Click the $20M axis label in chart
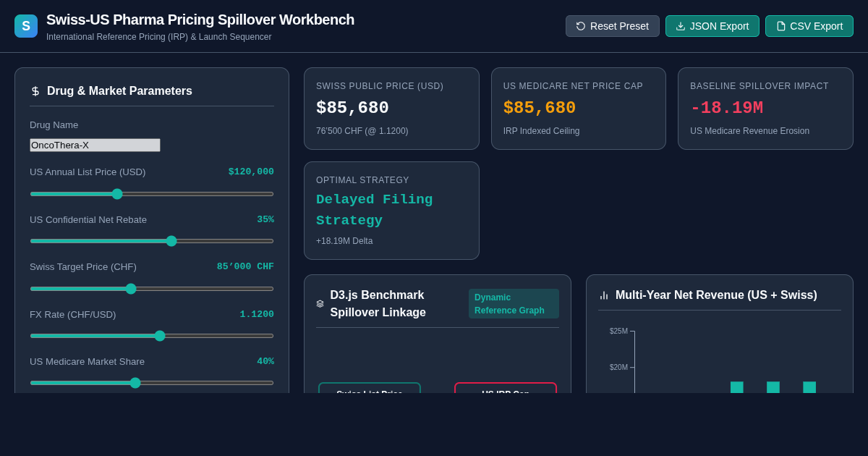This screenshot has height=456, width=868. (x=618, y=367)
